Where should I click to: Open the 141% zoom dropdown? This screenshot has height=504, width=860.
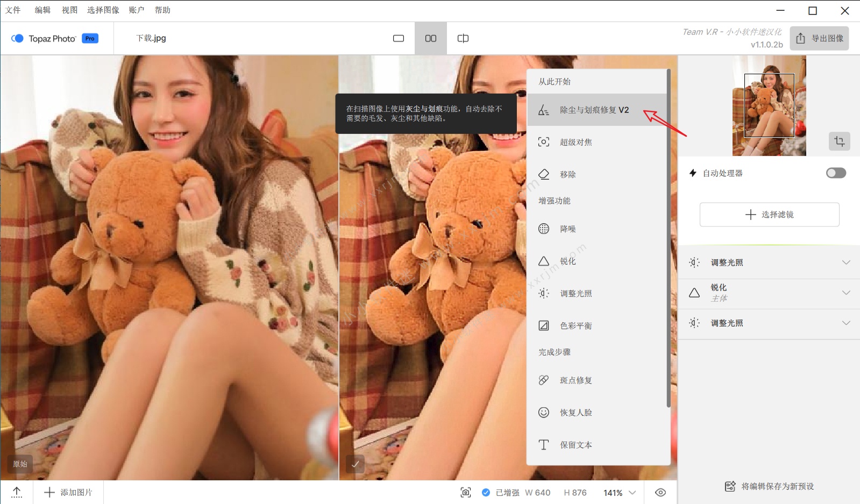tap(620, 492)
